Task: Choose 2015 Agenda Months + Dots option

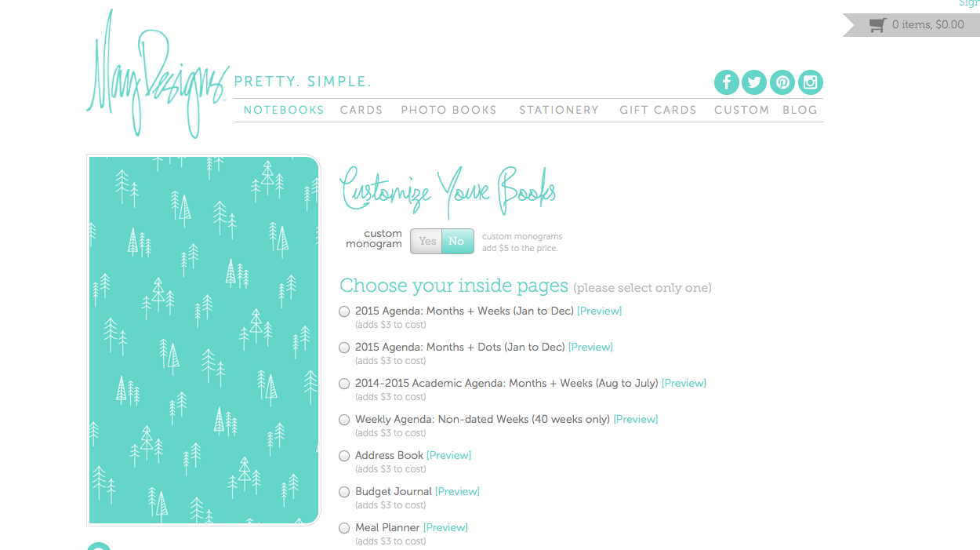Action: point(344,348)
